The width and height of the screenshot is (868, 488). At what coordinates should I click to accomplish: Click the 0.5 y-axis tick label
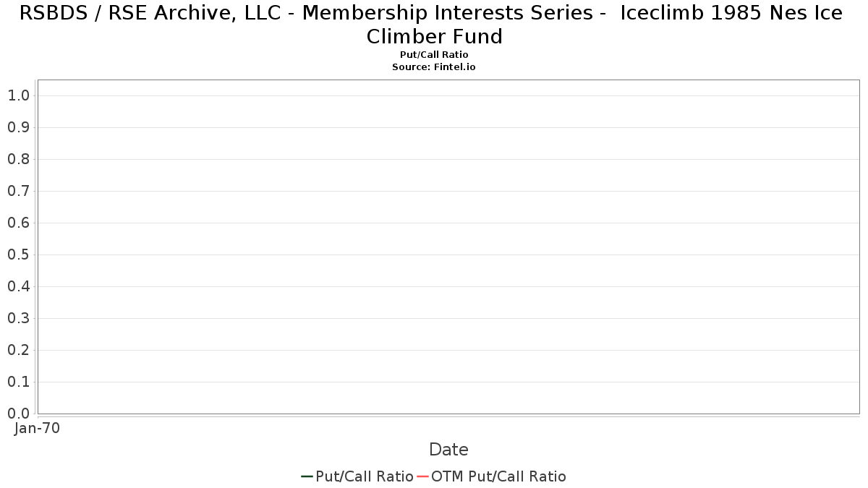pos(18,254)
